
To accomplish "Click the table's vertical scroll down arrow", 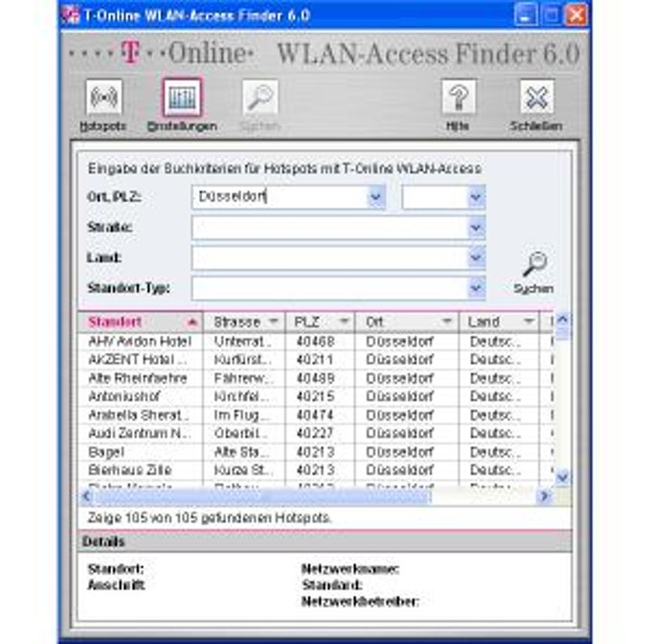I will coord(563,477).
